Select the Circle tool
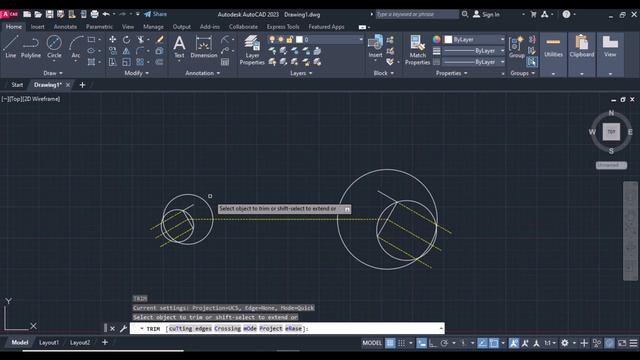The width and height of the screenshot is (640, 360). click(54, 47)
